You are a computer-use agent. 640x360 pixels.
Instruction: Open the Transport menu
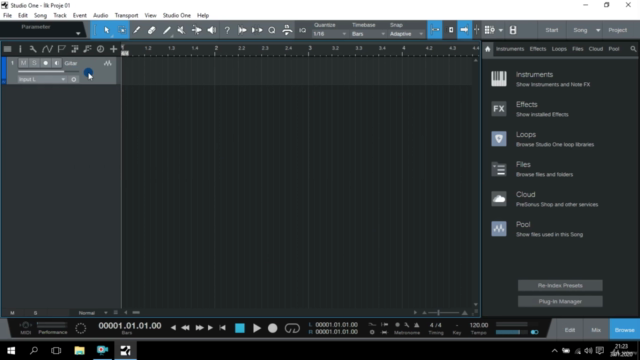126,16
